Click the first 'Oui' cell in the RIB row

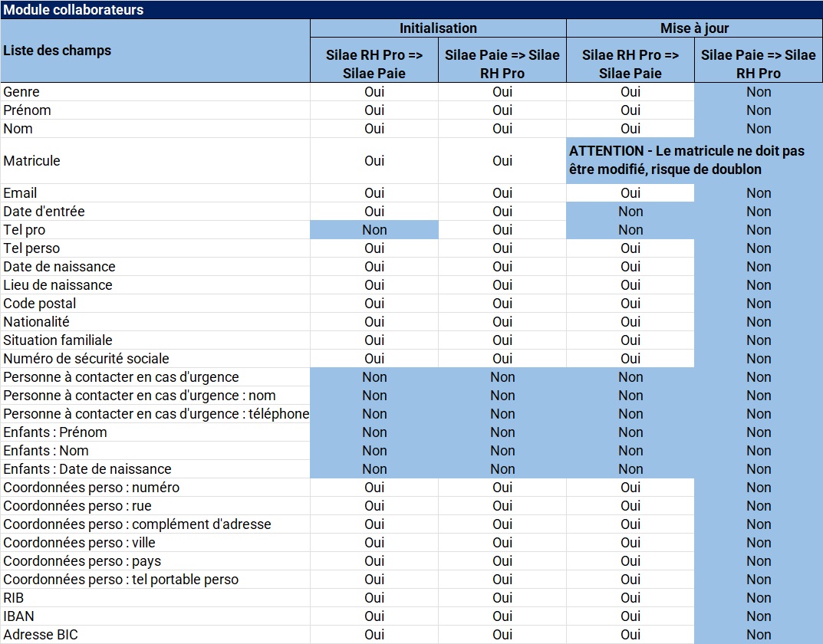(x=374, y=598)
